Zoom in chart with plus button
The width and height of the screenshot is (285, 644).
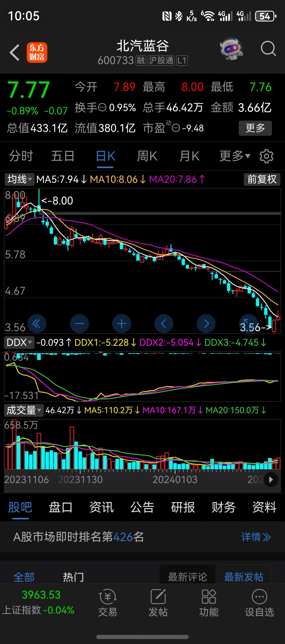tap(121, 323)
